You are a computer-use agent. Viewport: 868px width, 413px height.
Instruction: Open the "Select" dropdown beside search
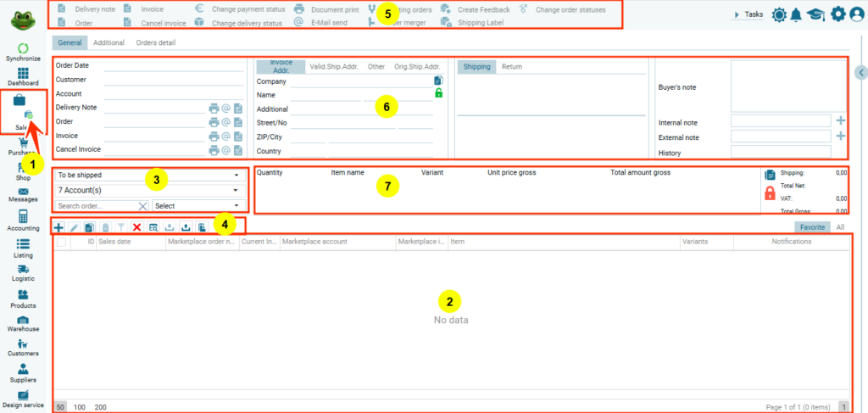point(199,205)
